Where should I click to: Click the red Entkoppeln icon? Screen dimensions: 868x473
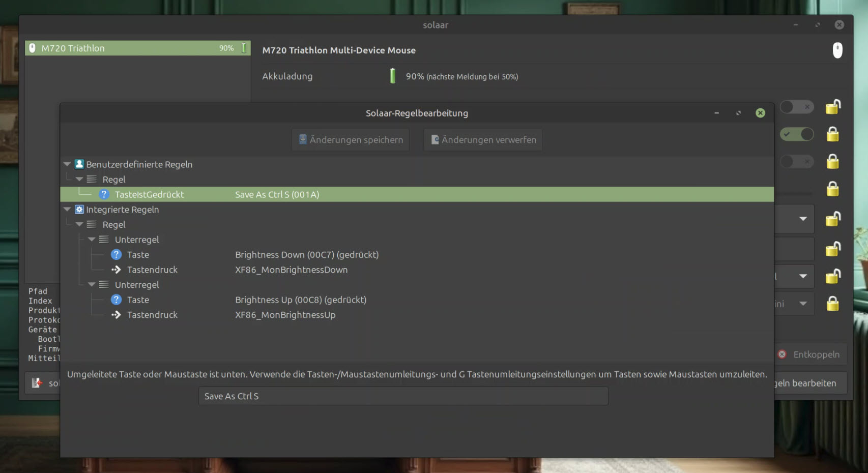coord(782,354)
